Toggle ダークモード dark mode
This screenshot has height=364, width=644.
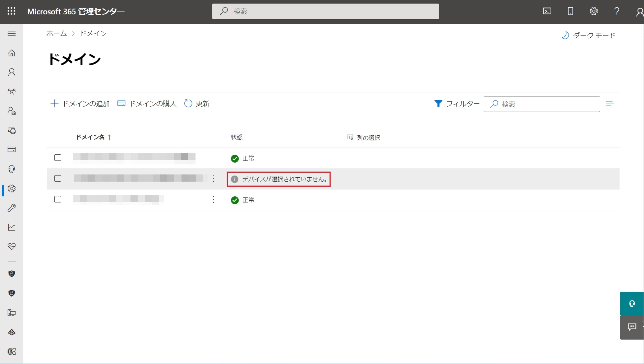coord(589,35)
